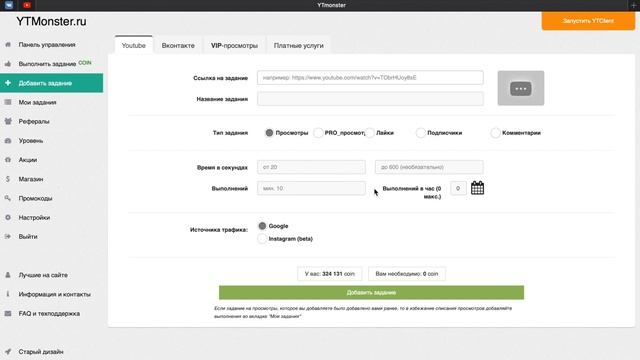Select the Комментарии task type radio
This screenshot has width=640, height=360.
click(x=495, y=133)
